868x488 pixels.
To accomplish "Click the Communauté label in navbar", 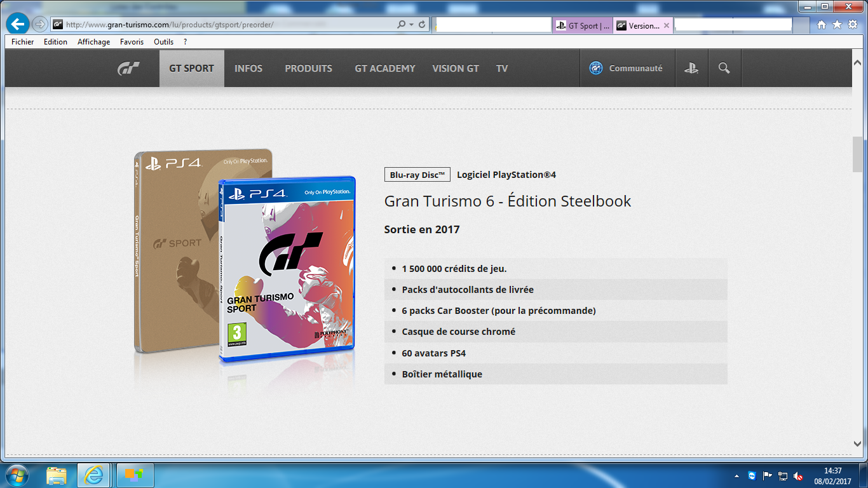I will click(635, 68).
